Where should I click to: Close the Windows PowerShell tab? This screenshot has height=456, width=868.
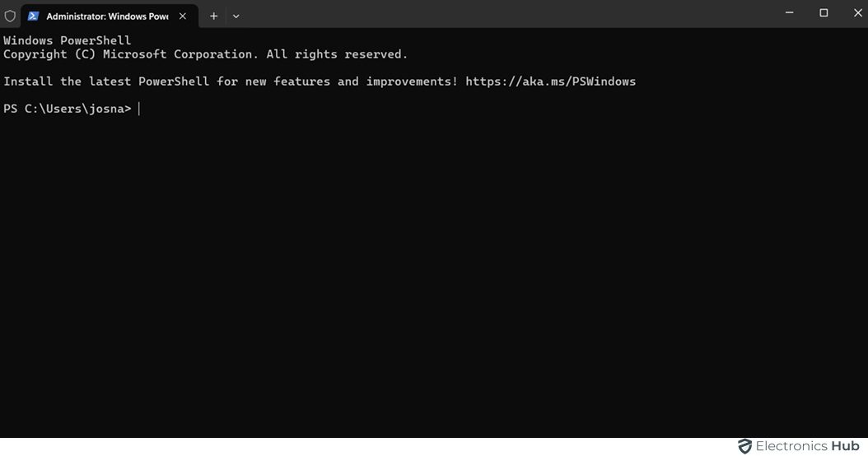tap(183, 16)
